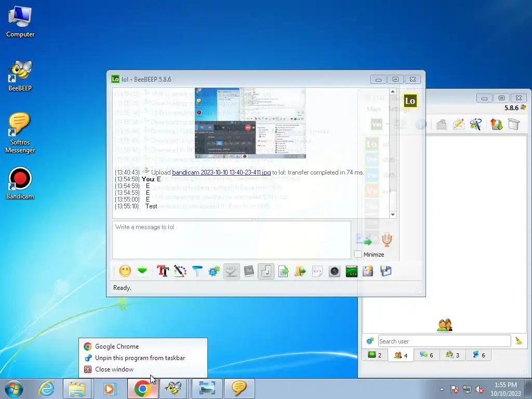The height and width of the screenshot is (399, 532).
Task: Toggle the ABC spell-check button
Action: pyautogui.click(x=231, y=271)
